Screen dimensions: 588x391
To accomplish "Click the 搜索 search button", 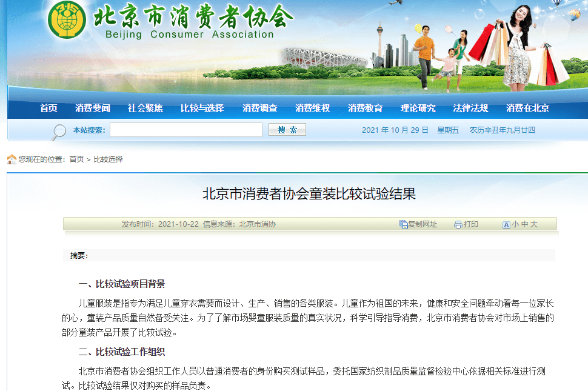I will [x=287, y=130].
